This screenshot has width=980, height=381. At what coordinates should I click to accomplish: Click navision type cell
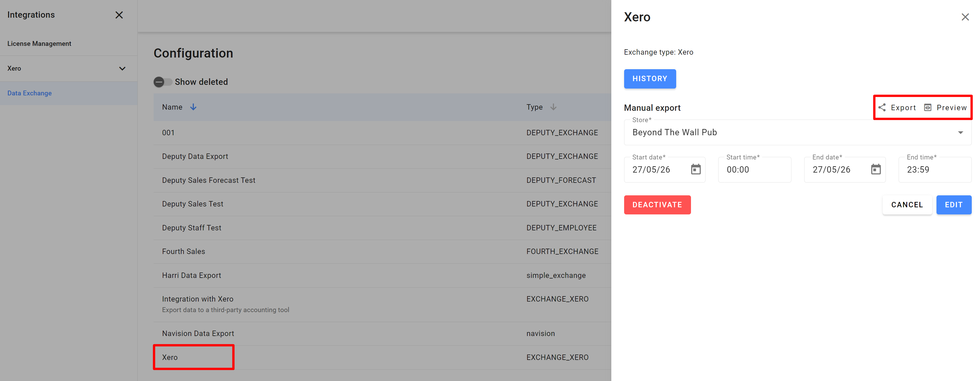tap(540, 333)
